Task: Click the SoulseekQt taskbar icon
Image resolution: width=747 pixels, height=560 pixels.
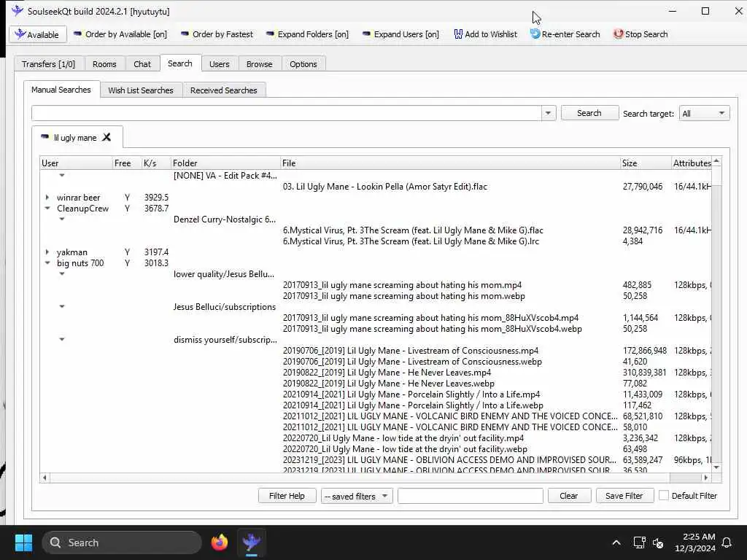Action: coord(252,542)
